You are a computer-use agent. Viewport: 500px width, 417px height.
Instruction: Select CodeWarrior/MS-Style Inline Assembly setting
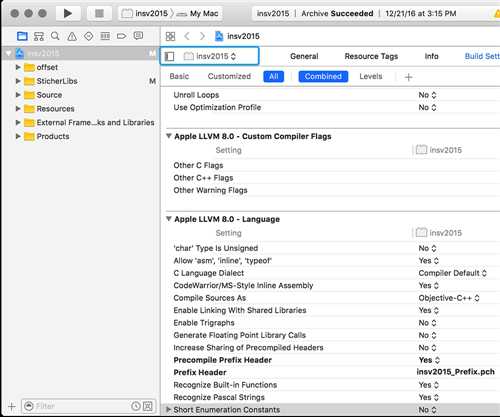243,285
